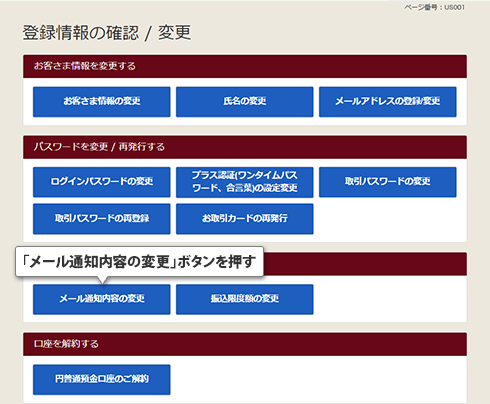Click the 登録情報の確認 / 変更 page title
Viewport: 490px width, 404px height.
[107, 33]
